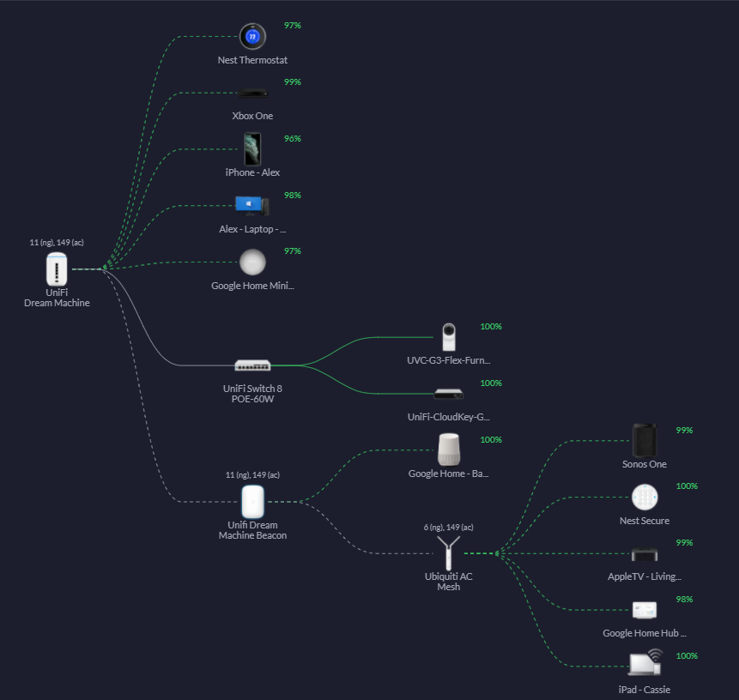
Task: Click the 'Nest Secure' label
Action: (x=645, y=521)
